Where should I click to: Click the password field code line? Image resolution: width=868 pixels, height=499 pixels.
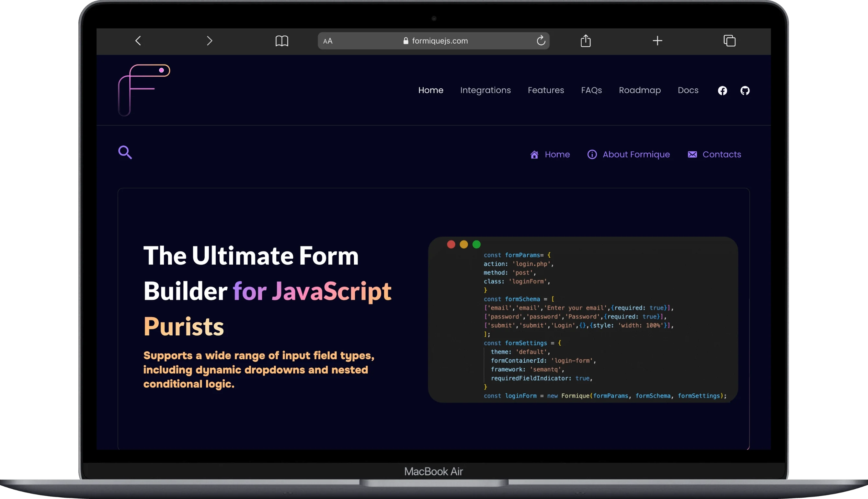tap(575, 317)
